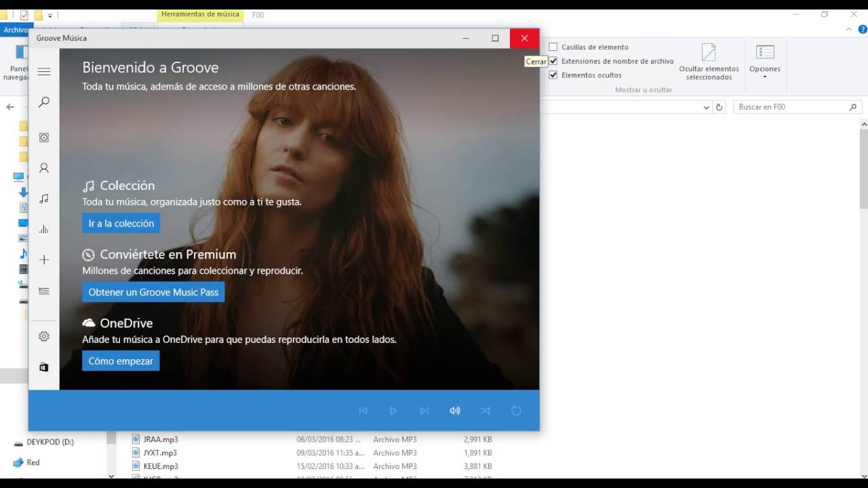868x488 pixels.
Task: Open the Archivo tab in Explorer
Action: 15,30
